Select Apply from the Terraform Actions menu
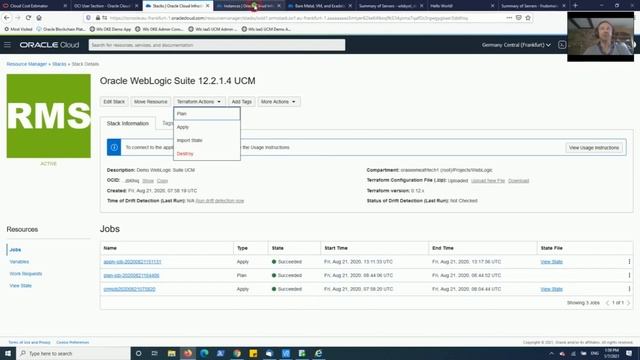Viewport: 640px width, 360px height. pyautogui.click(x=207, y=127)
